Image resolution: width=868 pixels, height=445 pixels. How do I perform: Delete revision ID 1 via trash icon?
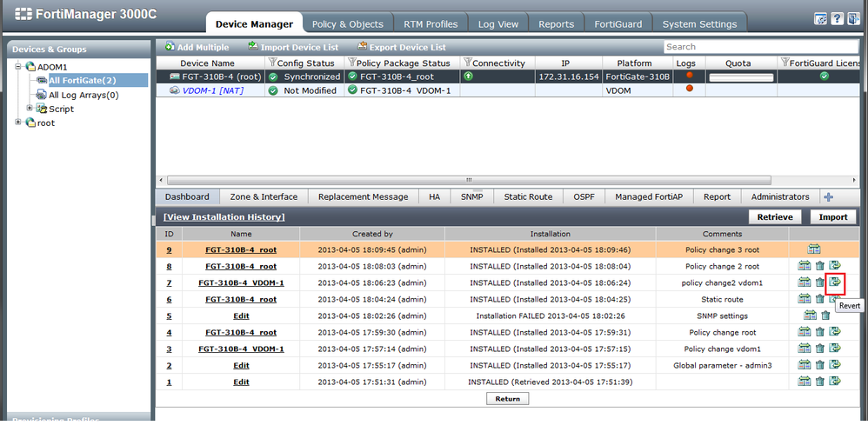820,382
